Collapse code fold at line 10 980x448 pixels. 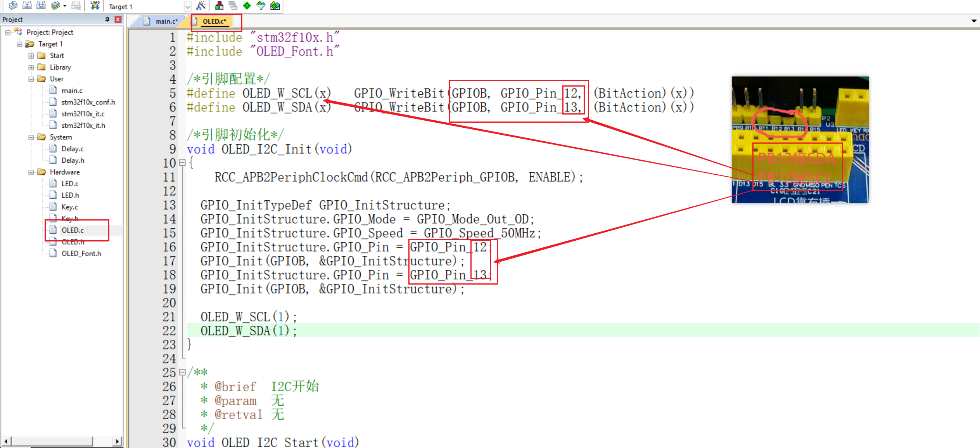point(182,163)
